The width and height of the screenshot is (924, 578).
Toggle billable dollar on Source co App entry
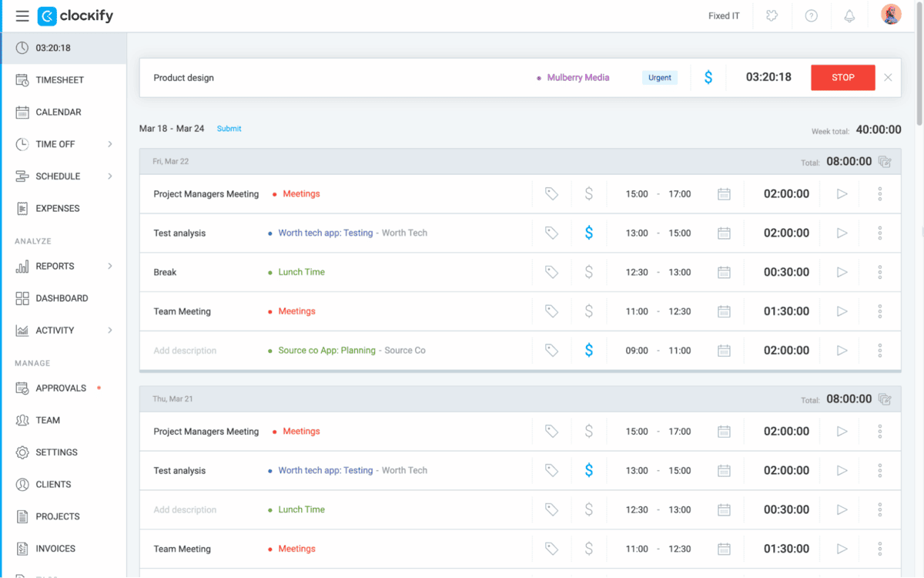pyautogui.click(x=589, y=351)
